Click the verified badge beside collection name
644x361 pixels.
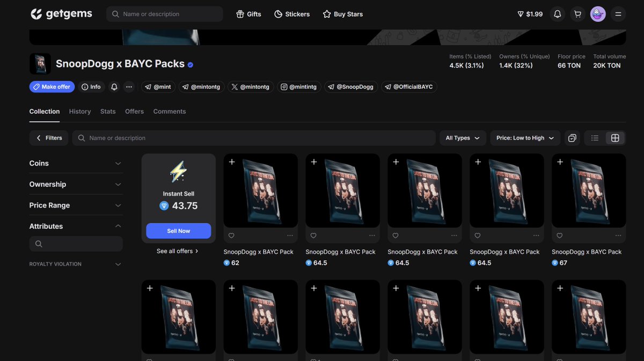191,65
